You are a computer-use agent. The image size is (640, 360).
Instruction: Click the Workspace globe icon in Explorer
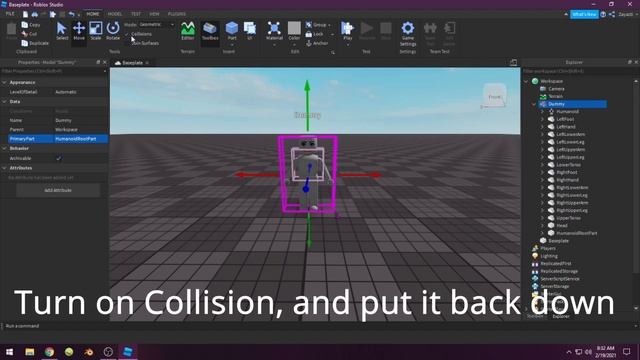click(x=535, y=81)
